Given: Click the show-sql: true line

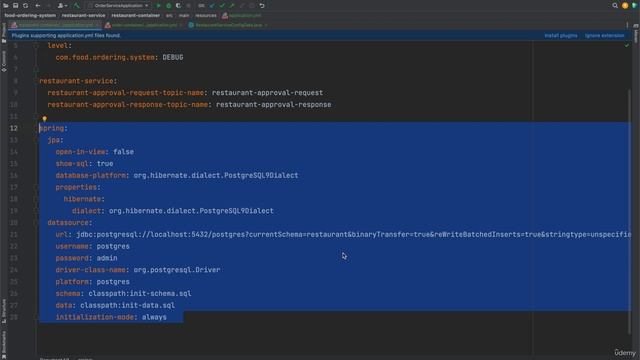Looking at the screenshot, I should coord(84,164).
